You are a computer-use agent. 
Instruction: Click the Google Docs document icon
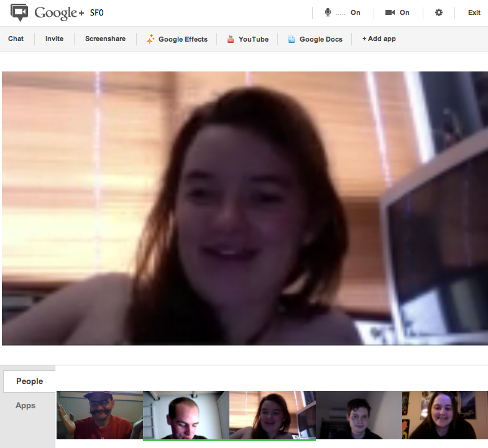pos(292,39)
